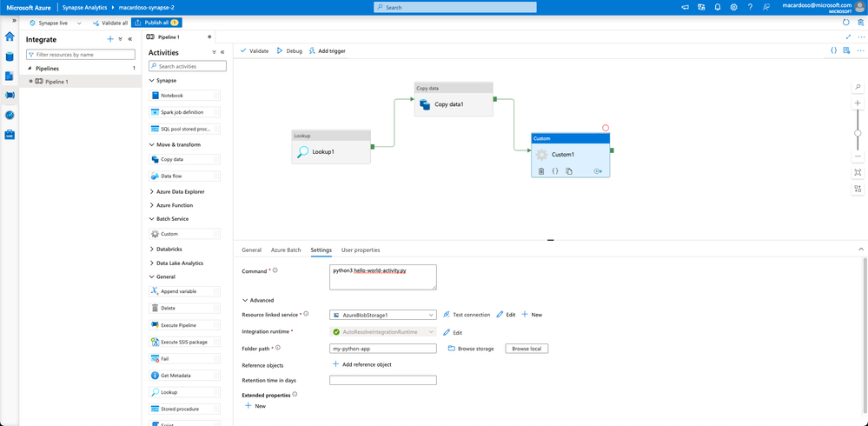Zoom in the canvas with plus
This screenshot has width=868, height=426.
[858, 103]
